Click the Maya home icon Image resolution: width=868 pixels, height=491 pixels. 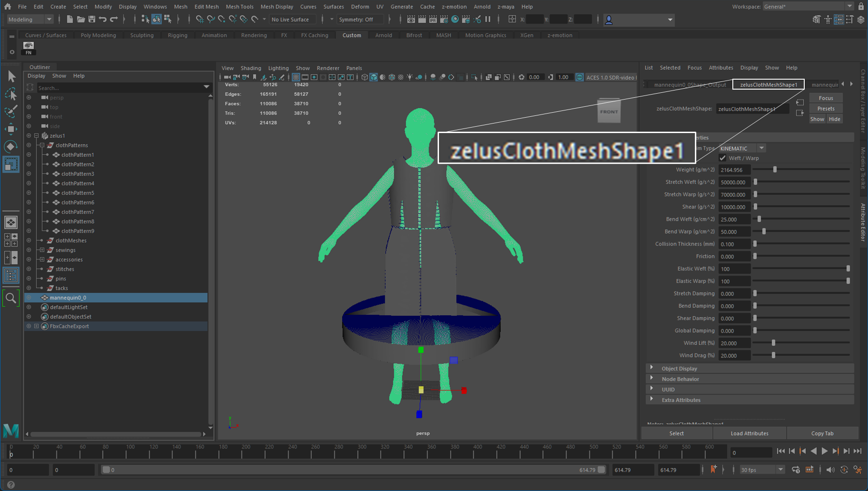coord(8,6)
